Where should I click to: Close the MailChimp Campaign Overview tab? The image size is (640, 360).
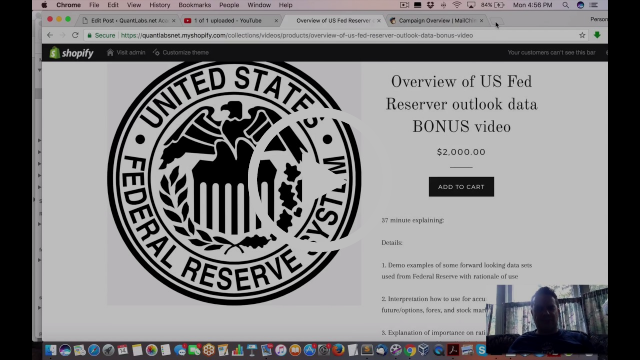pos(482,20)
